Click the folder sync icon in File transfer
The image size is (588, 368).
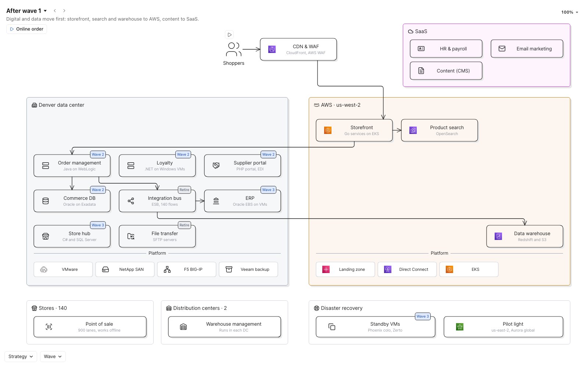pos(131,236)
